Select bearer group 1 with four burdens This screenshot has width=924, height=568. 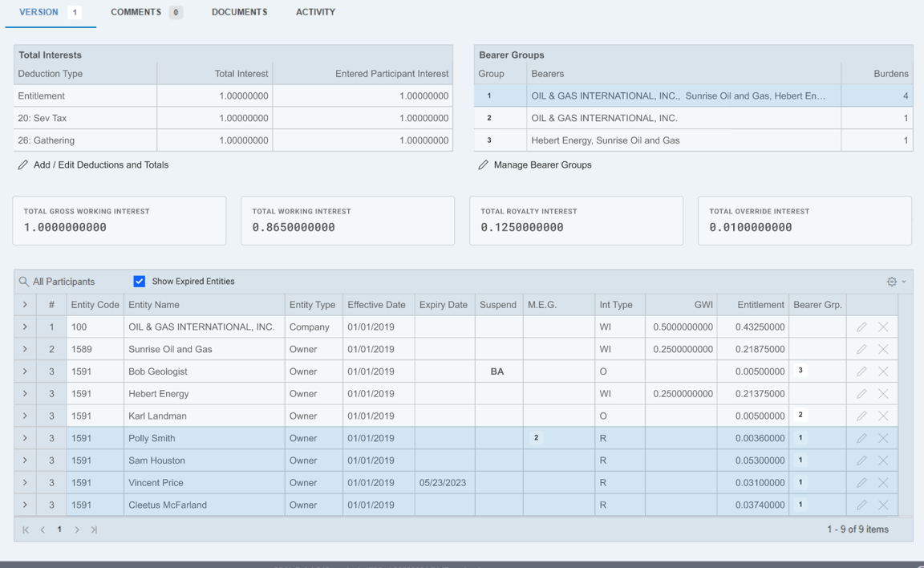(694, 95)
